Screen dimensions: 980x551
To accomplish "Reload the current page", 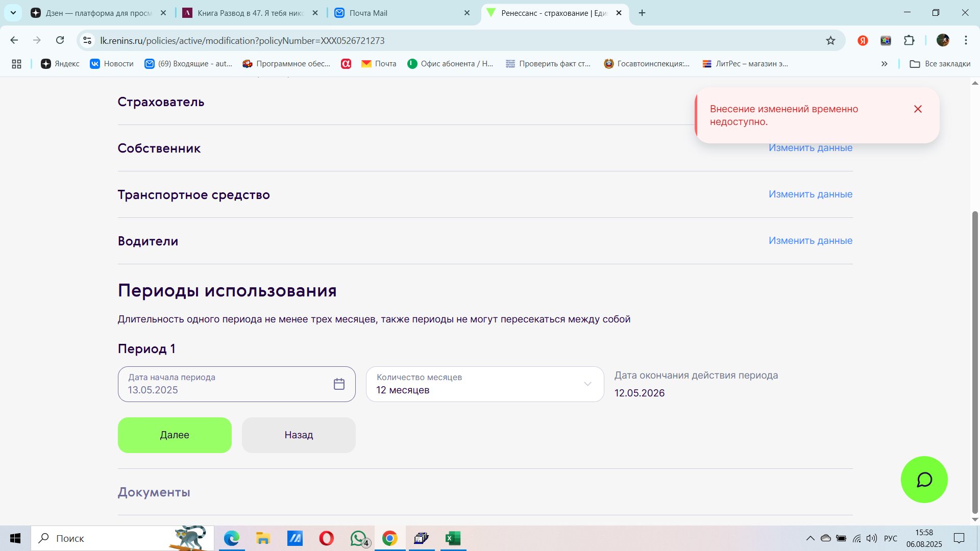I will coord(60,40).
